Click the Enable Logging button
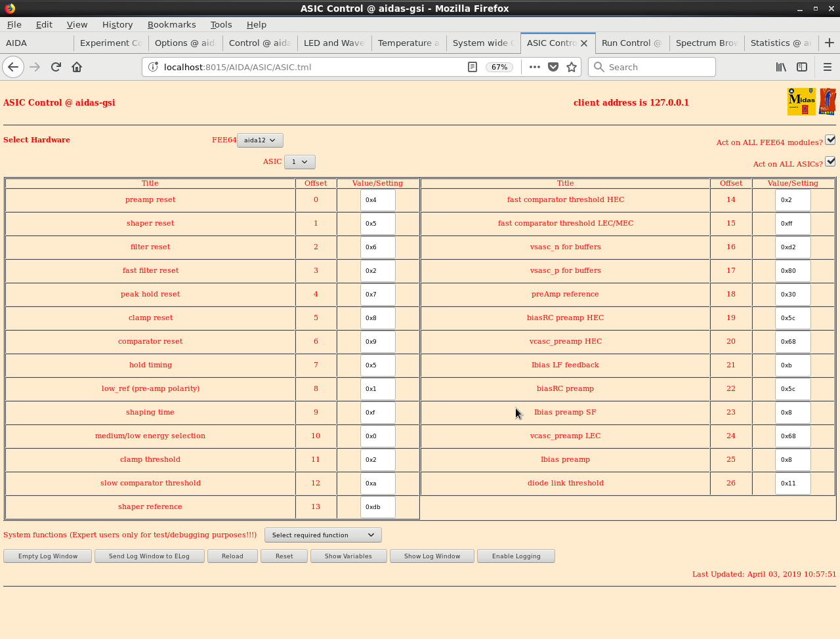Screen dimensions: 840x639 516,556
